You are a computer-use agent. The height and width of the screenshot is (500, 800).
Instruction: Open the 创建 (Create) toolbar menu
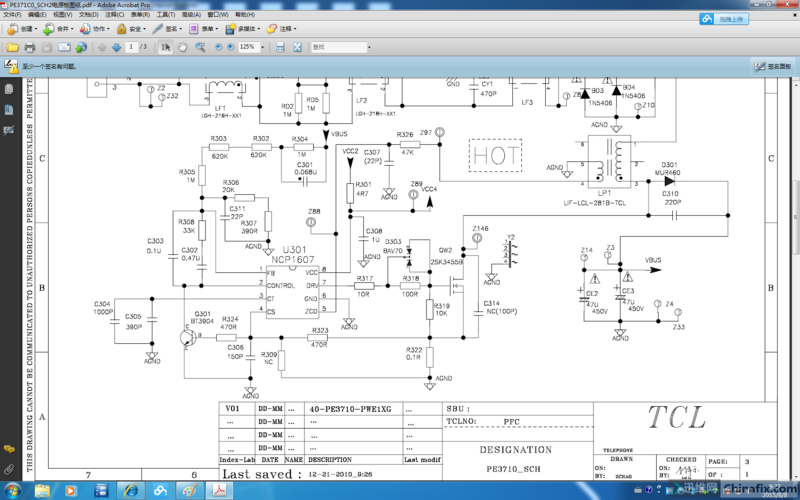pyautogui.click(x=22, y=29)
